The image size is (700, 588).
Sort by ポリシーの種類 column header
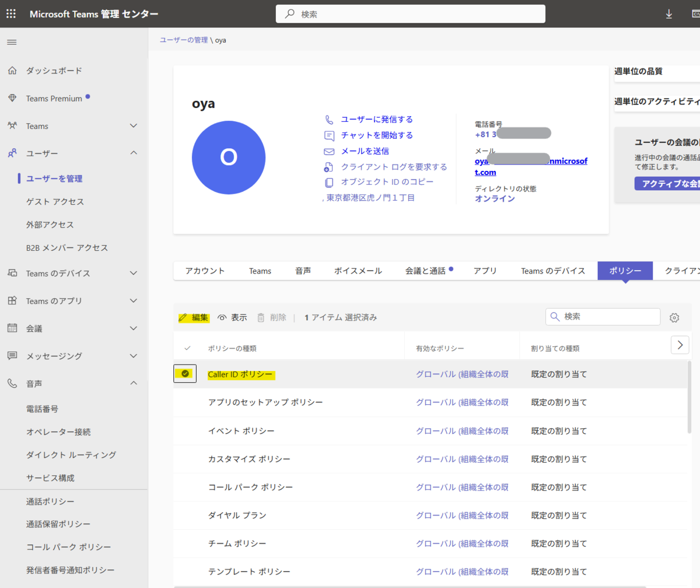click(232, 348)
